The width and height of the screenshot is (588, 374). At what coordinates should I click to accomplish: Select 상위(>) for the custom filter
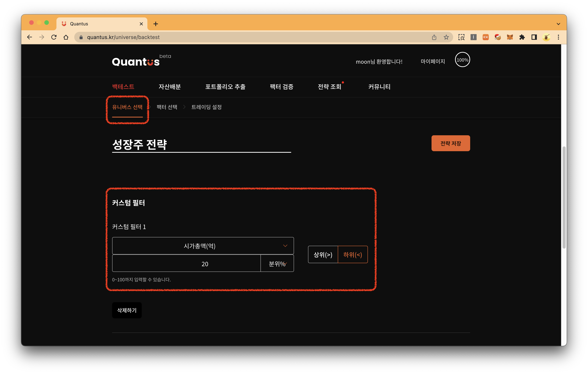pos(323,254)
